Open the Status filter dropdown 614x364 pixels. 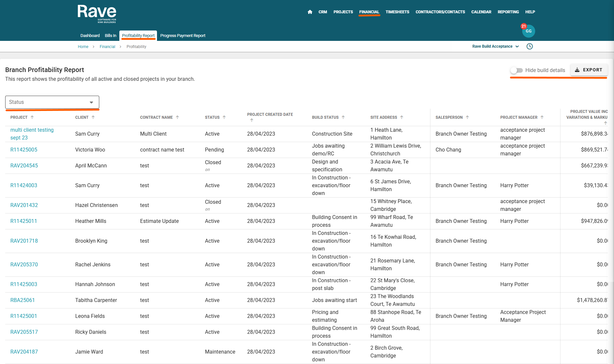coord(52,102)
